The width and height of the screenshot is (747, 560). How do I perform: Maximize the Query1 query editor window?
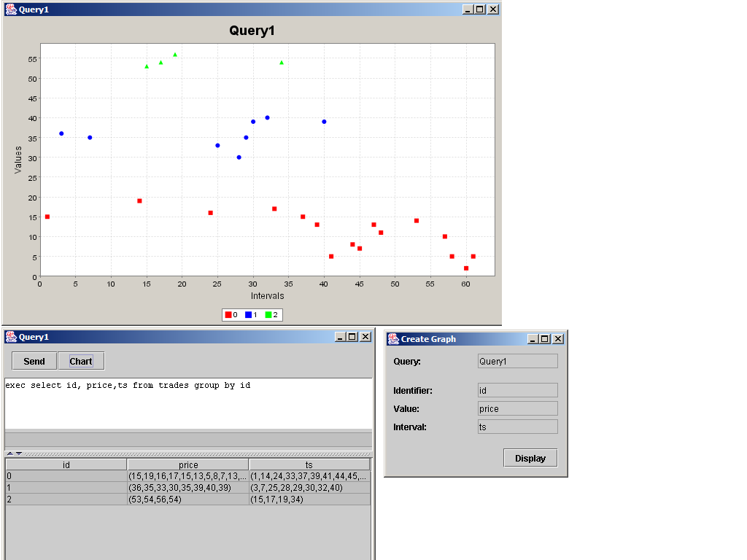pos(353,337)
